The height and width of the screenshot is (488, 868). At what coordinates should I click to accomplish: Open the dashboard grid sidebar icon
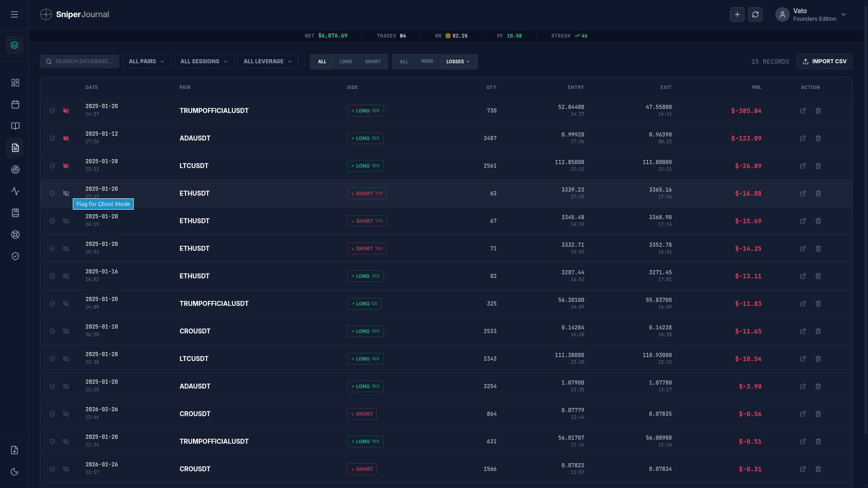coord(15,83)
